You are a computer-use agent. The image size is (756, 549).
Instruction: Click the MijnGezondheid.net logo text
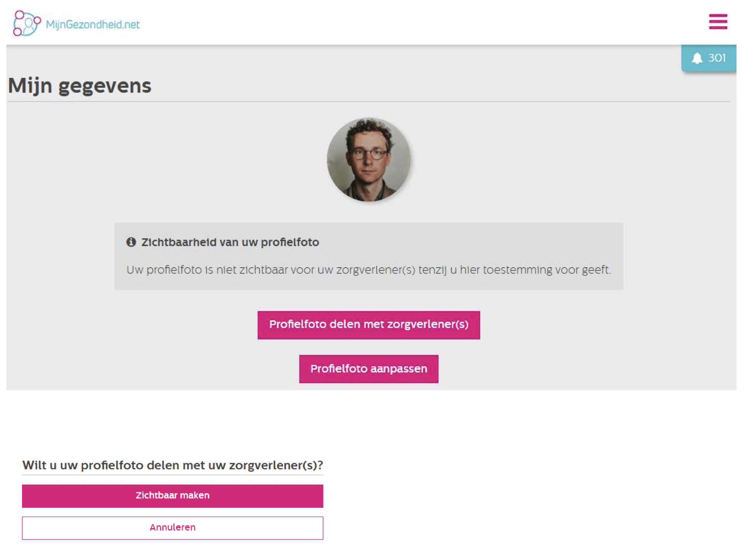tap(93, 24)
